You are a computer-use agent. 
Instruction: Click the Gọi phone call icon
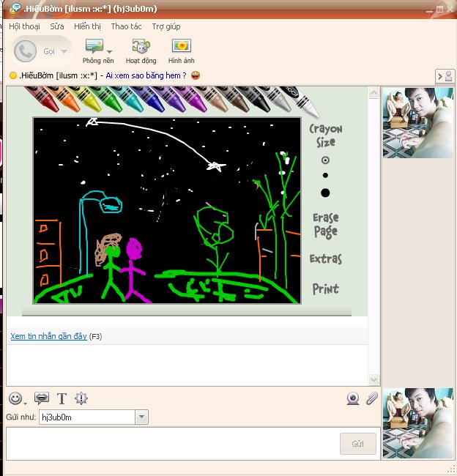pyautogui.click(x=25, y=51)
